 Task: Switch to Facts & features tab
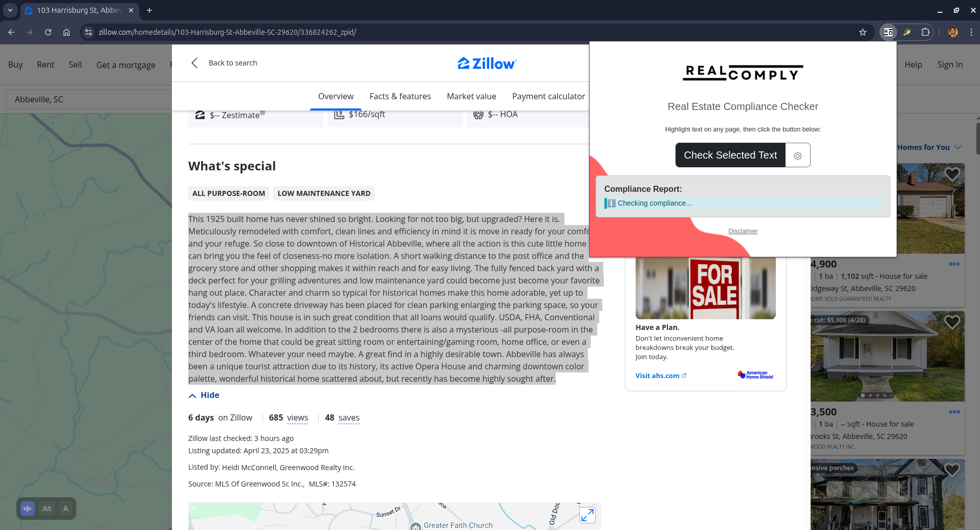(x=400, y=96)
